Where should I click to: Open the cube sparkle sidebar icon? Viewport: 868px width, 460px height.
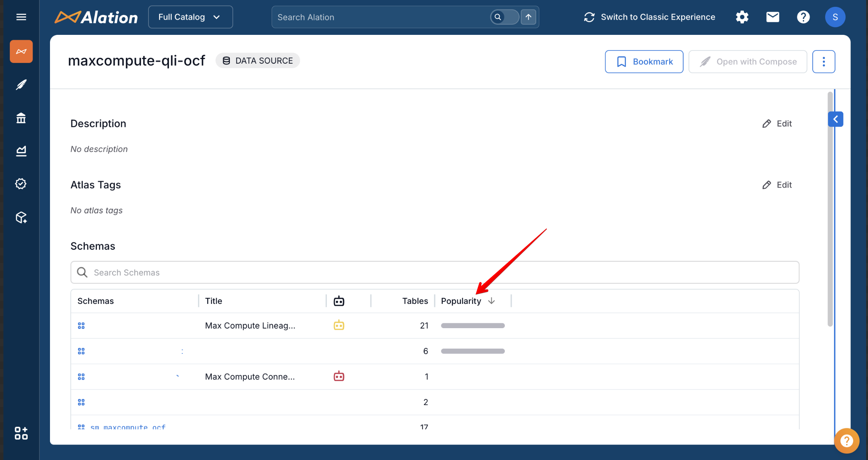(21, 217)
